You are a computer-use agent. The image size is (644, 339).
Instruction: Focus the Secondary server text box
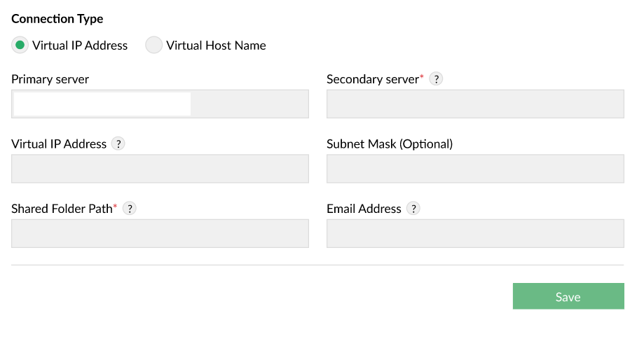pyautogui.click(x=475, y=104)
